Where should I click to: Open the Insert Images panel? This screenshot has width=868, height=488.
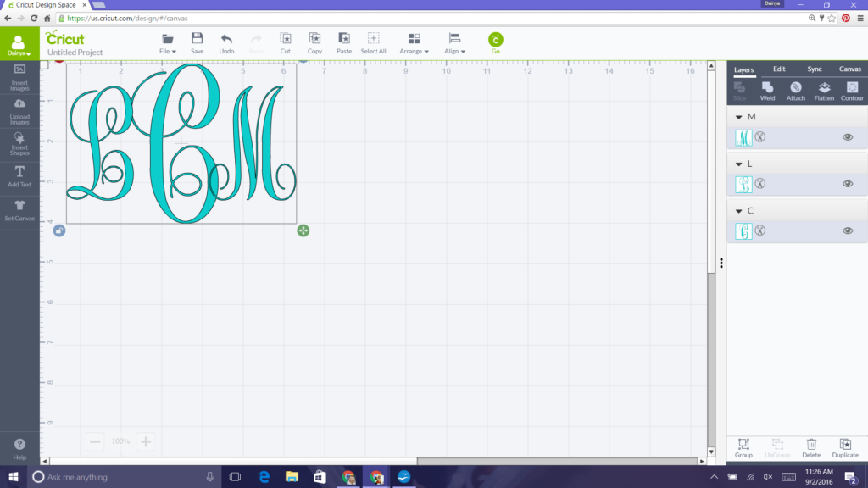tap(19, 77)
